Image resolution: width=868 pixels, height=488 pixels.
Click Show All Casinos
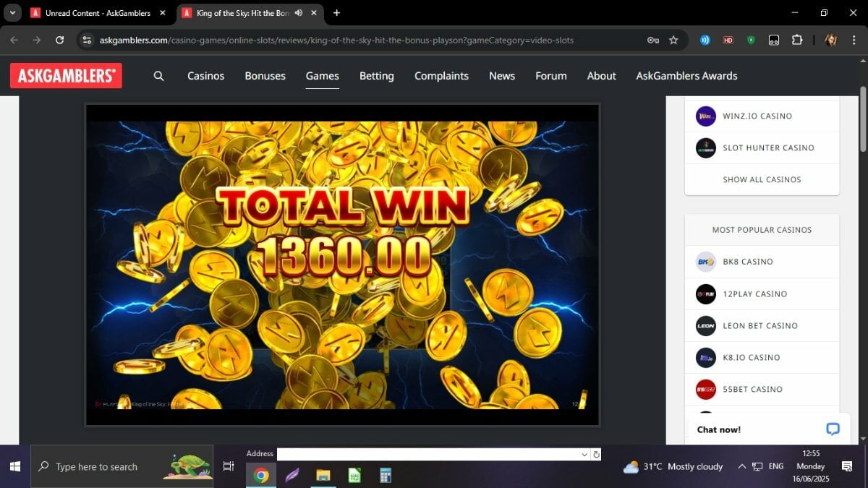point(762,179)
